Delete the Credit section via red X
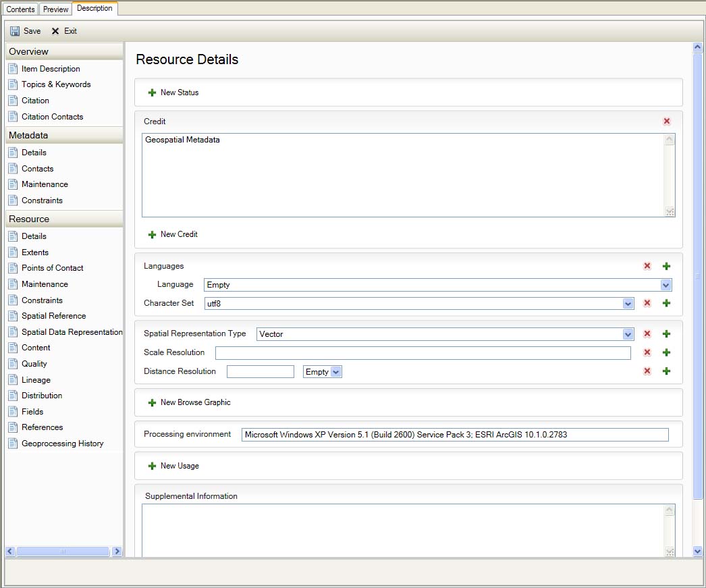Viewport: 706px width, 588px height. click(x=667, y=121)
